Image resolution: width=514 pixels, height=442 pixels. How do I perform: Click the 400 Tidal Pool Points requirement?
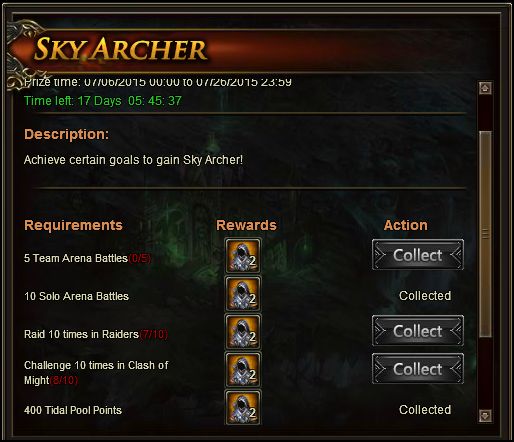[73, 410]
